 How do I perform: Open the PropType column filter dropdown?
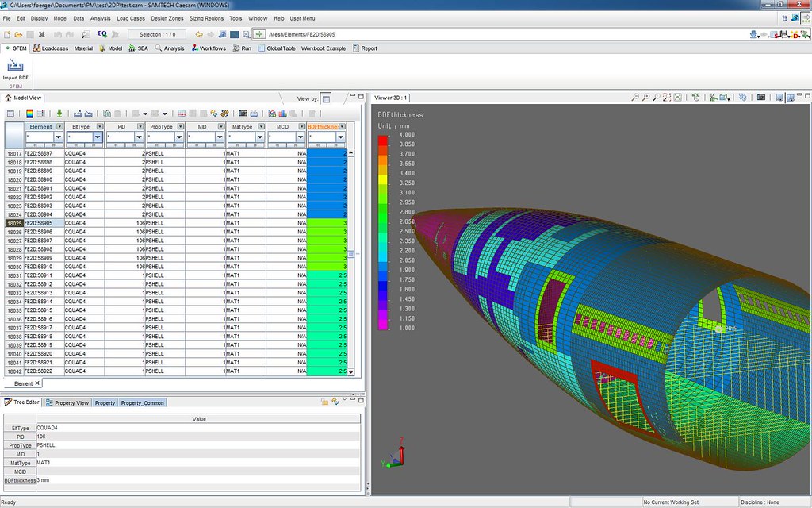click(x=179, y=137)
